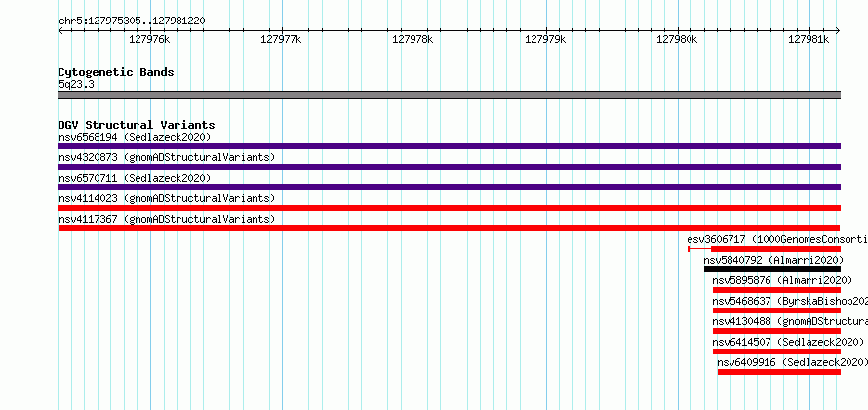Open variant nsv5468637 (ByrskaBishop) label
Screen dimensions: 868x410
790,301
